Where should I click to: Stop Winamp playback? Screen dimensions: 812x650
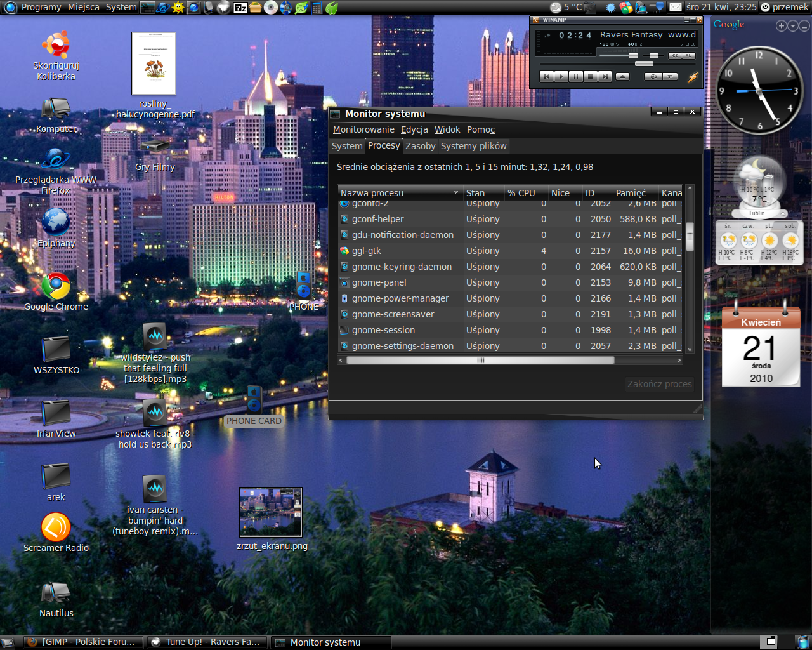pos(590,77)
